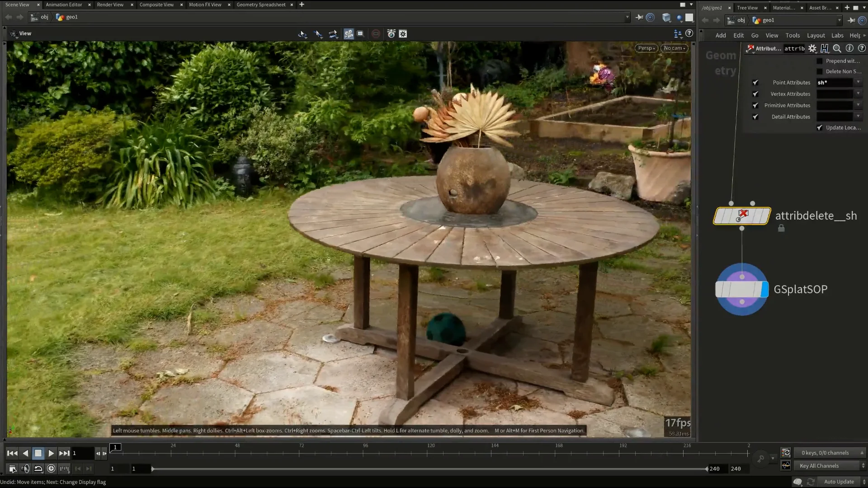
Task: Open the Vertex Attributes dropdown menu arrow
Action: [859, 94]
